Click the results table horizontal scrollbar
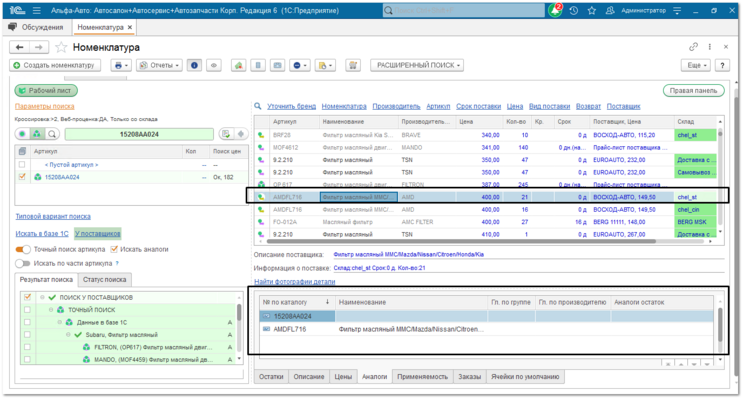Image resolution: width=743 pixels, height=399 pixels. [461, 241]
